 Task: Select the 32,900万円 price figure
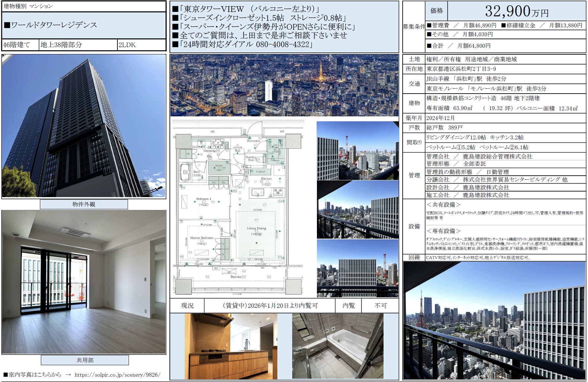[x=516, y=12]
